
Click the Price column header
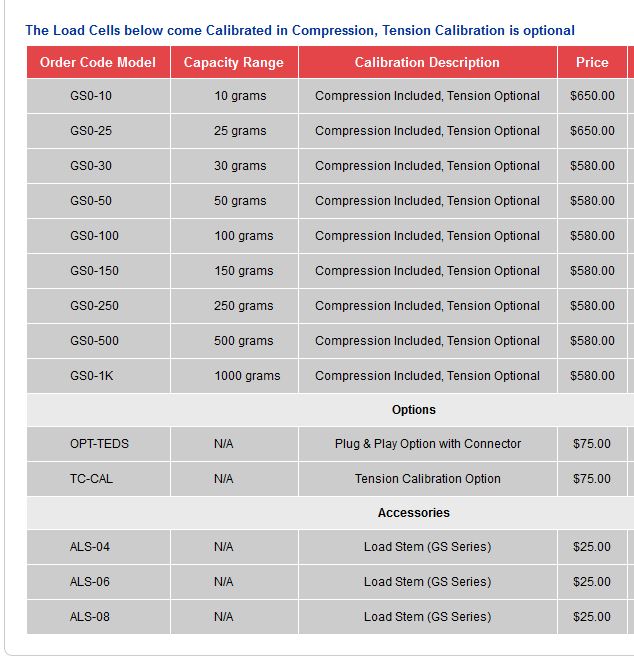coord(592,62)
